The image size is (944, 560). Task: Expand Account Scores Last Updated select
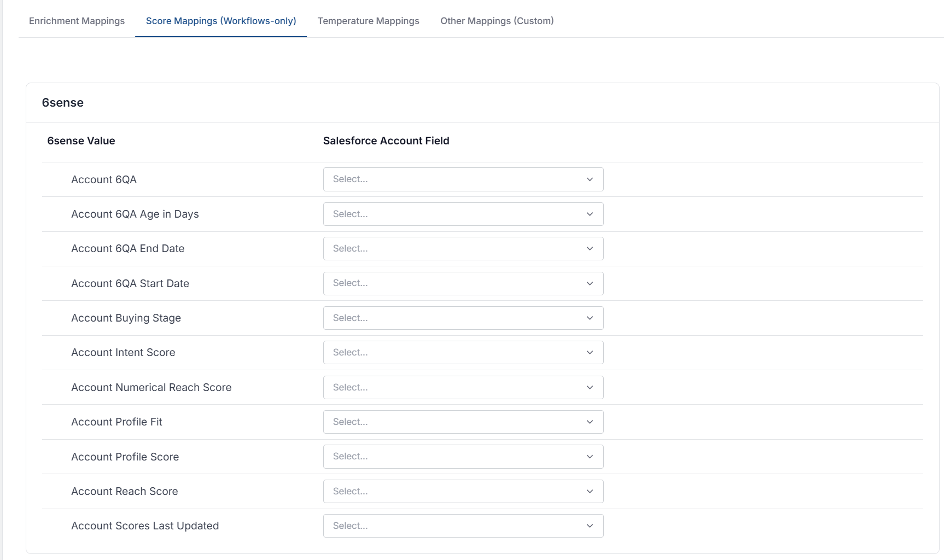(x=463, y=526)
